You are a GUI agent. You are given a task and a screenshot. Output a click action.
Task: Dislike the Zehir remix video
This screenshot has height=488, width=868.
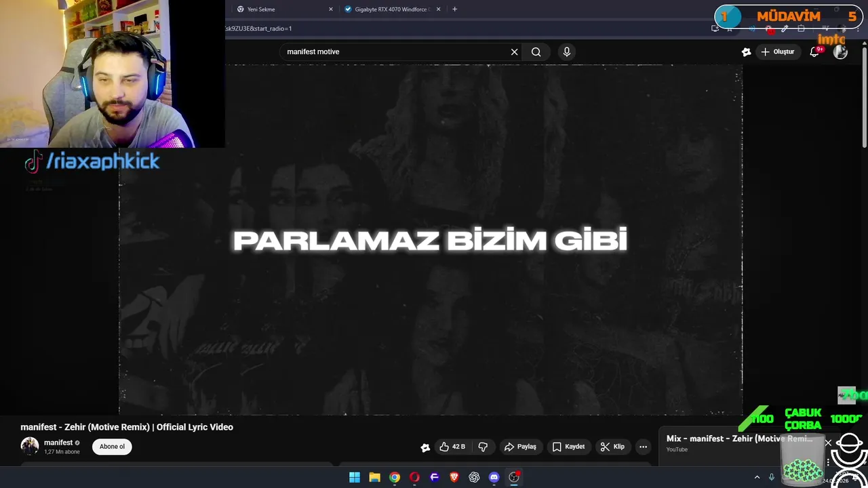tap(483, 447)
